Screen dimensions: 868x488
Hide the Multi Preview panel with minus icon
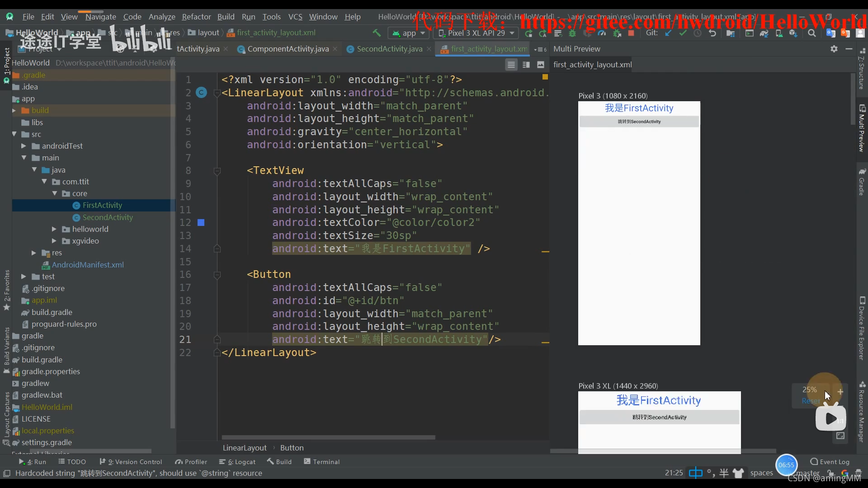click(849, 49)
